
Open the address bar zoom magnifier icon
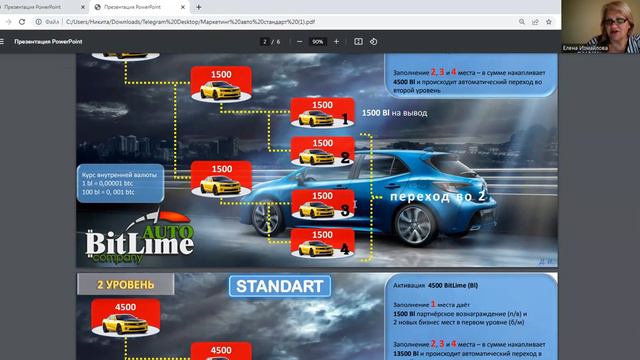coord(522,22)
